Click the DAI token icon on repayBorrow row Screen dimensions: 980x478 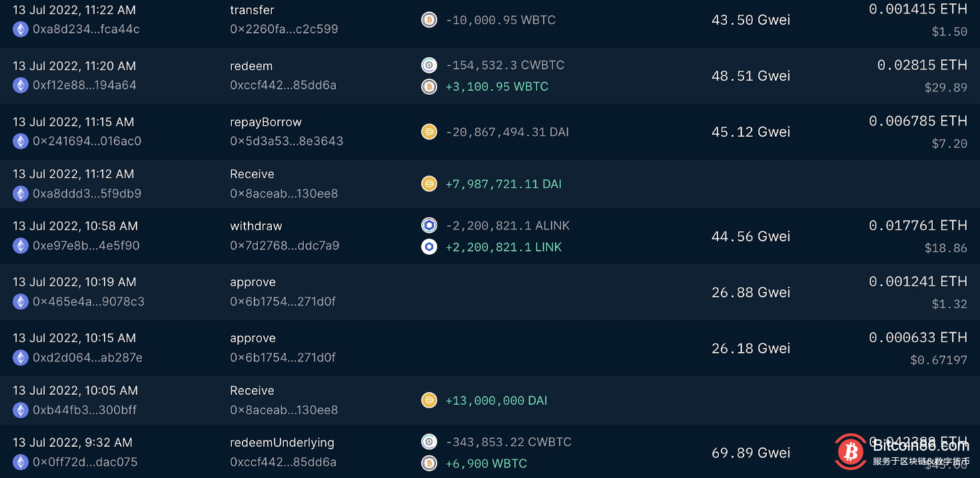429,131
